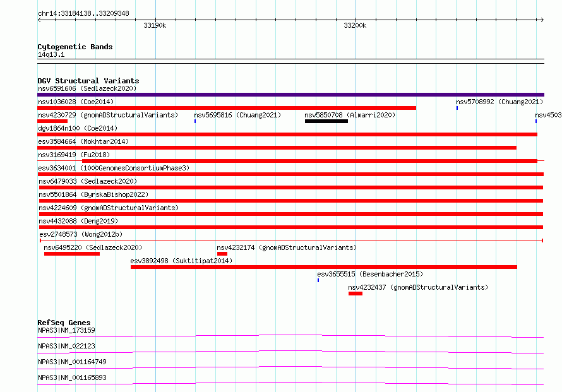Click the esv3584664 (Mokhtar2014) variant bar

pyautogui.click(x=277, y=148)
